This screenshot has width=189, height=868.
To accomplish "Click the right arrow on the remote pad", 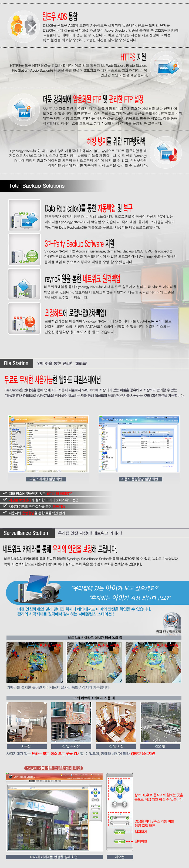I will [127, 789].
